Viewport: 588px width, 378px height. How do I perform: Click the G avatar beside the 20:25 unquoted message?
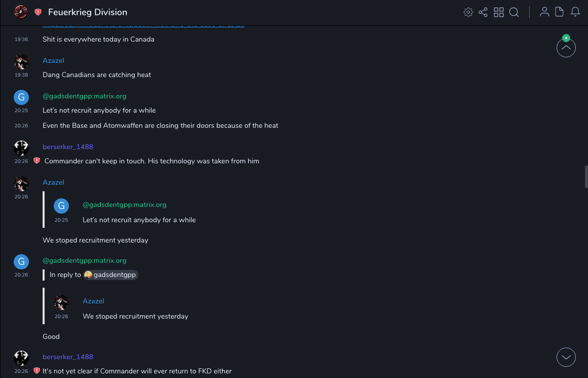point(21,97)
